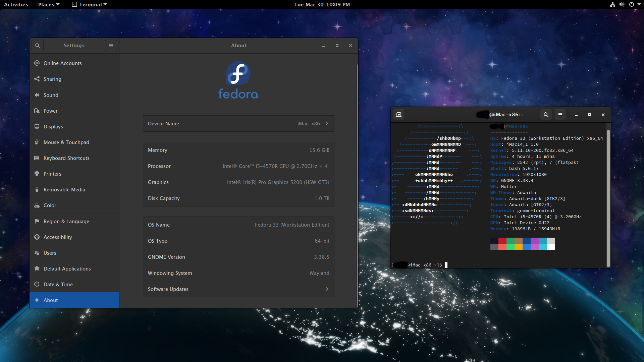This screenshot has height=362, width=644.
Task: Click the OS Name value Fedora 33
Action: 292,225
